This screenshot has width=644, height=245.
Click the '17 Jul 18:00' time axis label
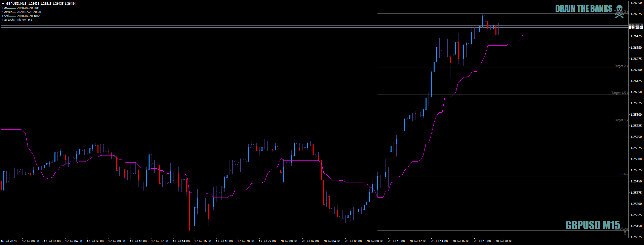(x=224, y=241)
